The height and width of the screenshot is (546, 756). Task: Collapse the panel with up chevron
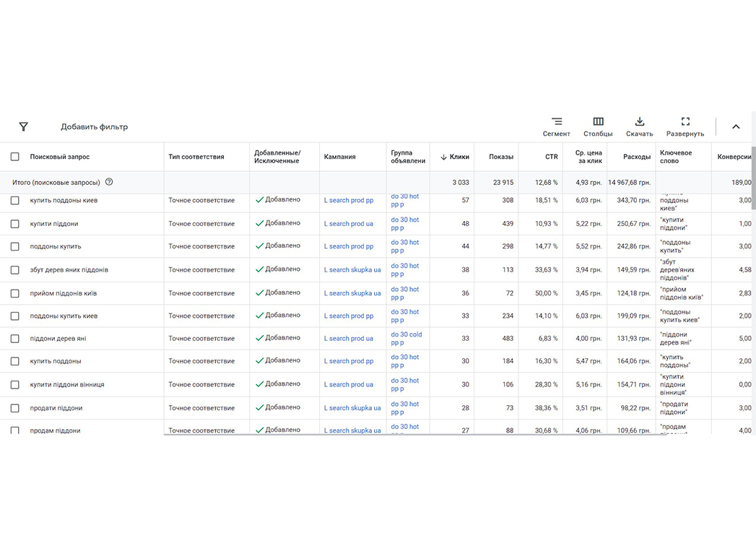point(736,127)
